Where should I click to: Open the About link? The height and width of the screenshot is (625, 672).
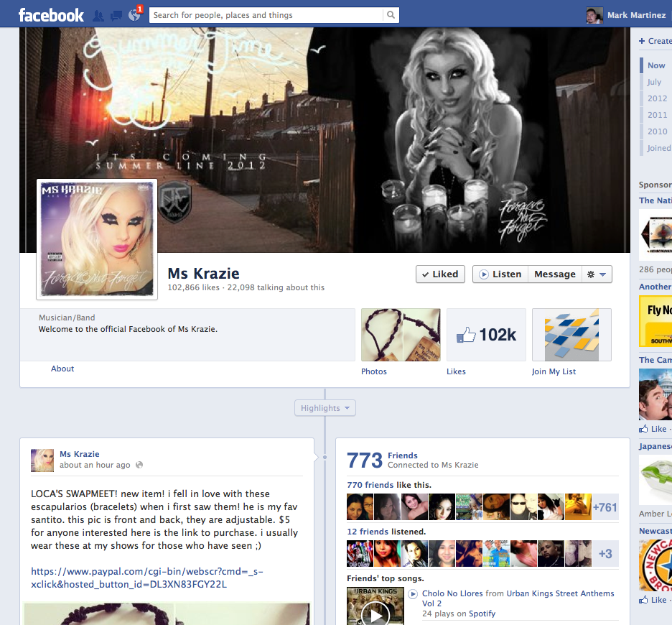coord(62,369)
